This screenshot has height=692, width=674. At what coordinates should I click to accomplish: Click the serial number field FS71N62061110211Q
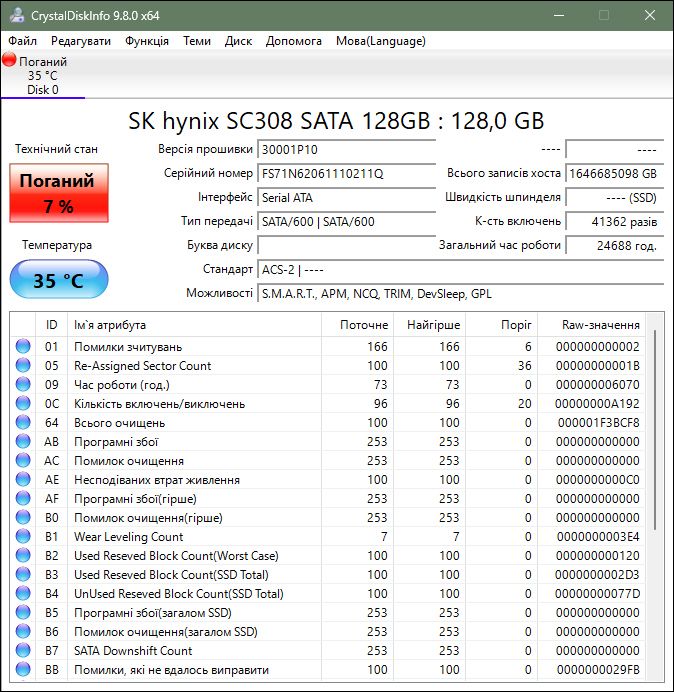(346, 173)
